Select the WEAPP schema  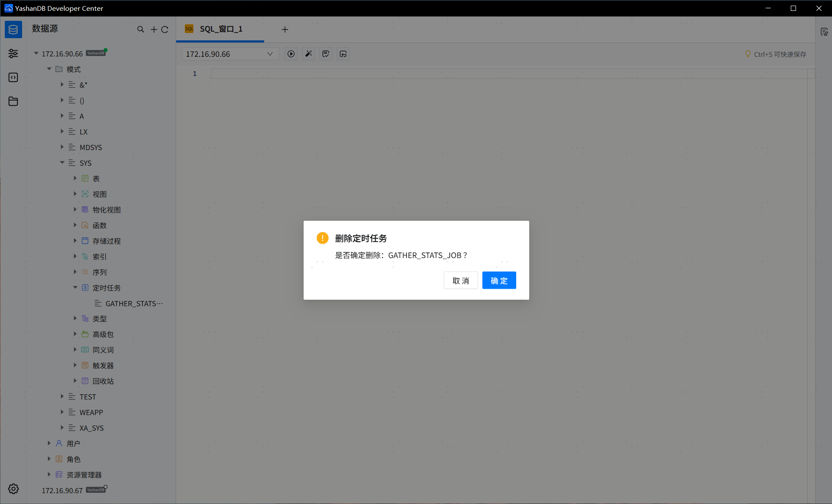click(91, 412)
